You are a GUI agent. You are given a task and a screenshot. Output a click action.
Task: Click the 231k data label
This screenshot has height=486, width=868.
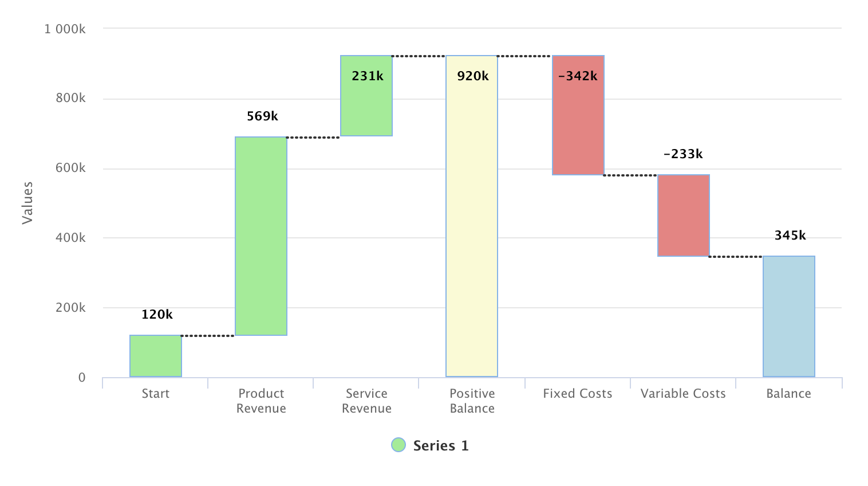click(368, 76)
